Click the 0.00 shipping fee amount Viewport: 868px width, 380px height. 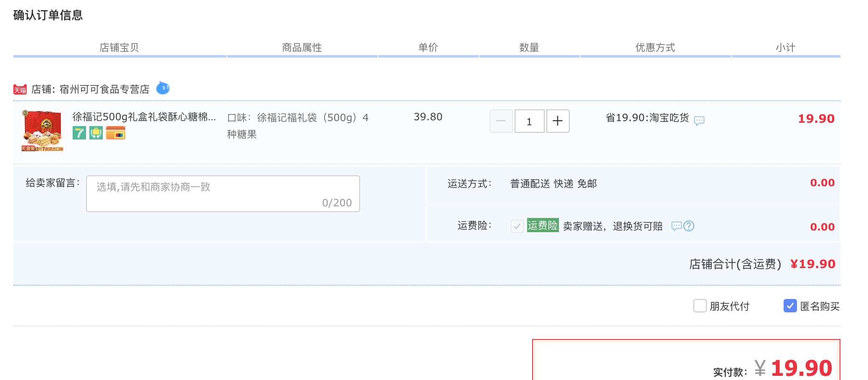pos(822,183)
